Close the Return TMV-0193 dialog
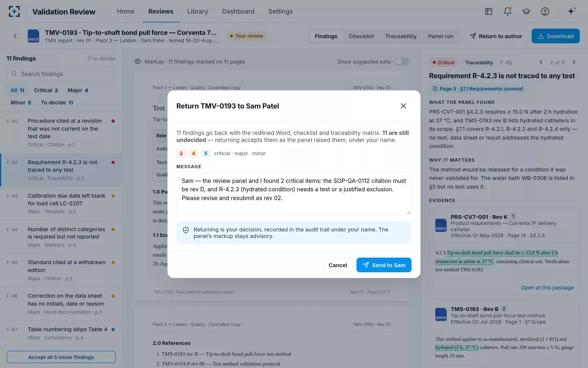This screenshot has height=368, width=588. pos(403,106)
